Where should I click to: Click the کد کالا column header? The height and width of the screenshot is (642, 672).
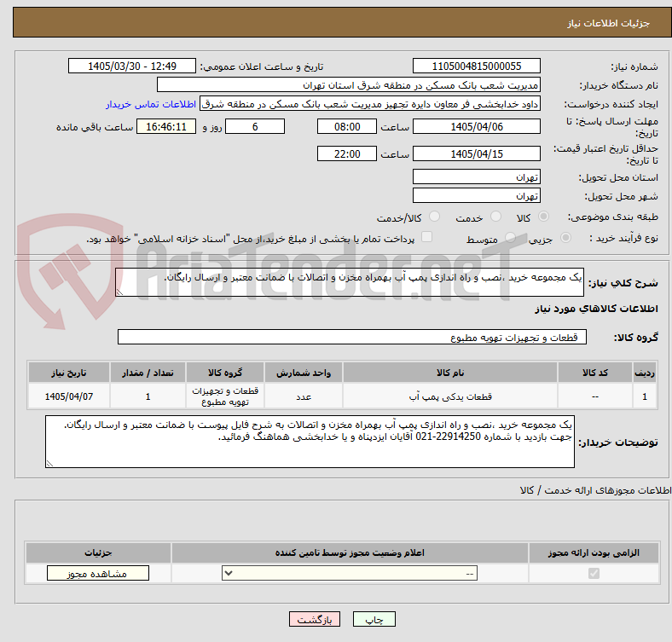[595, 373]
